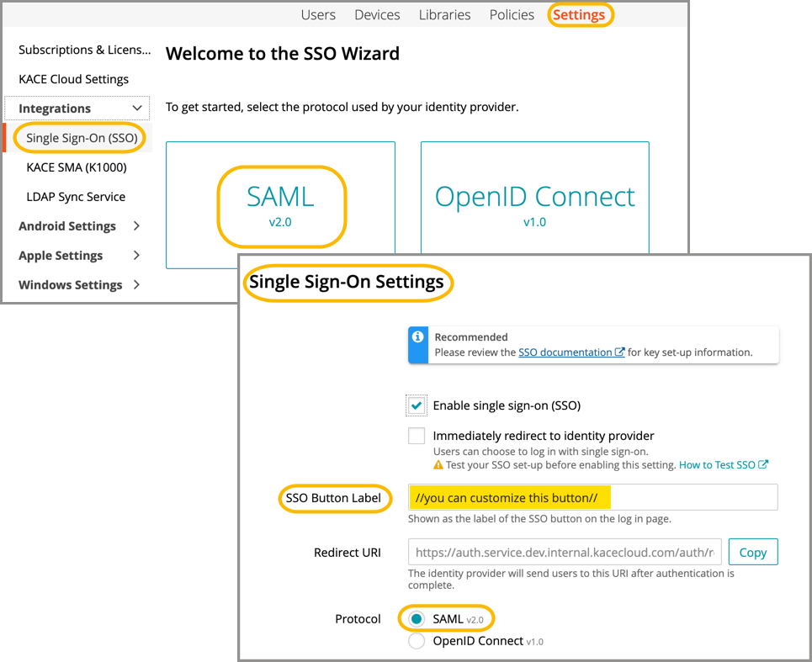Click the external icon after How to Test SSO
812x662 pixels.
(763, 464)
